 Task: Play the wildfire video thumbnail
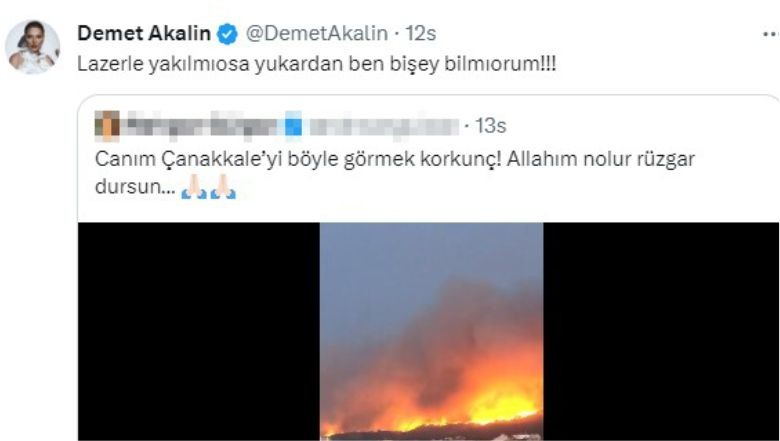click(431, 331)
